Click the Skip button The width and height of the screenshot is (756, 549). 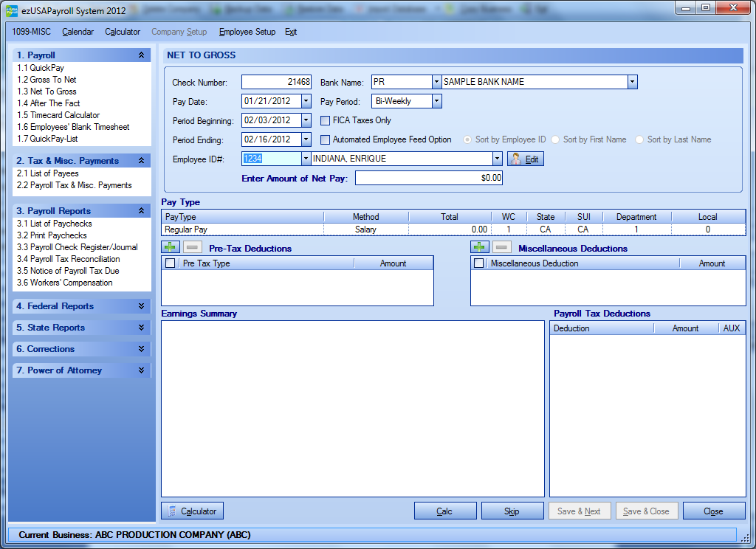pyautogui.click(x=512, y=511)
